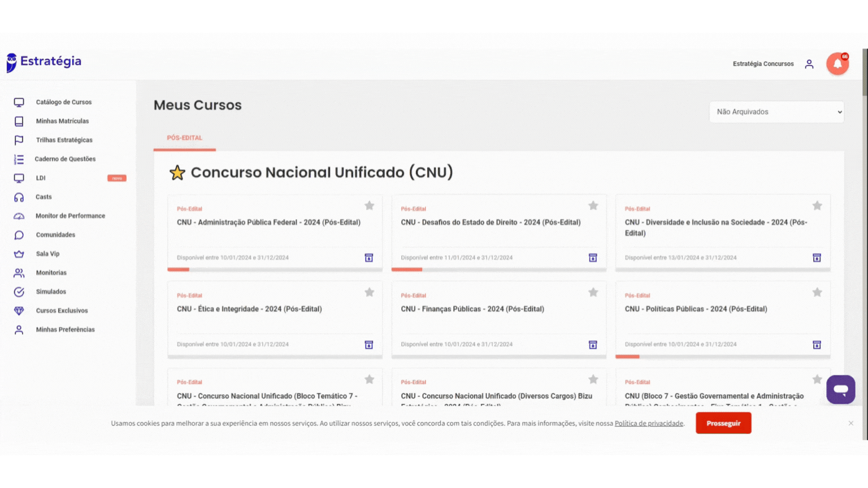868x488 pixels.
Task: Open the user profile icon
Action: click(x=809, y=64)
